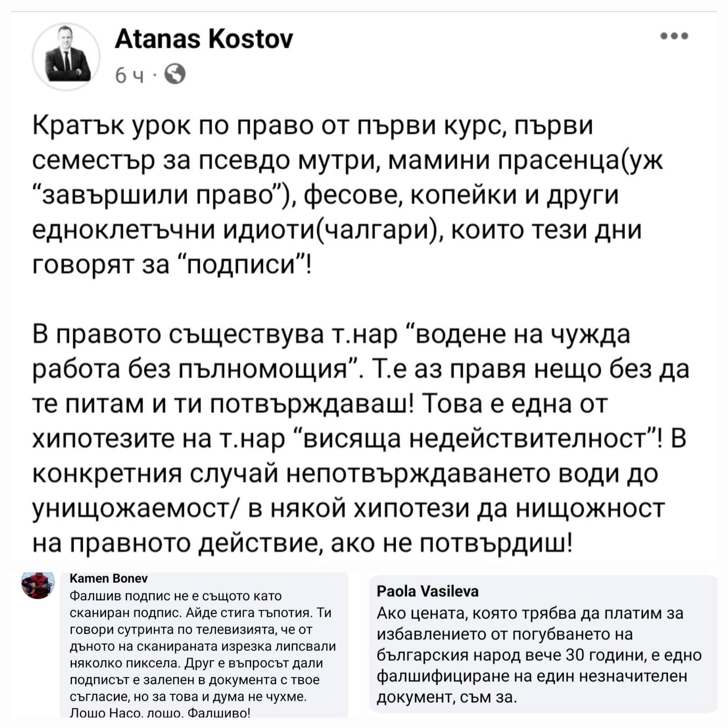Open the Atanas Kostov profile name link
728x728 pixels.
pyautogui.click(x=204, y=38)
